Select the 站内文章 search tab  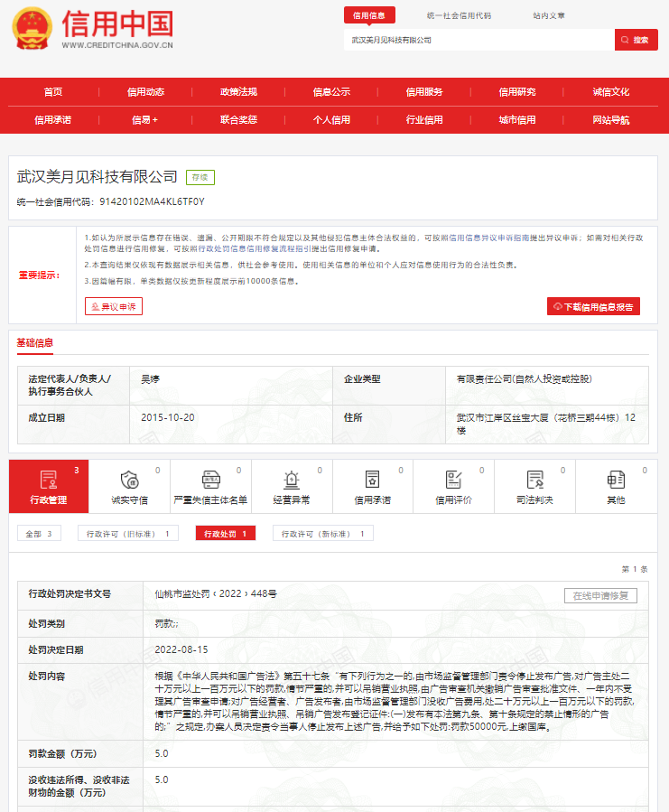pyautogui.click(x=549, y=15)
